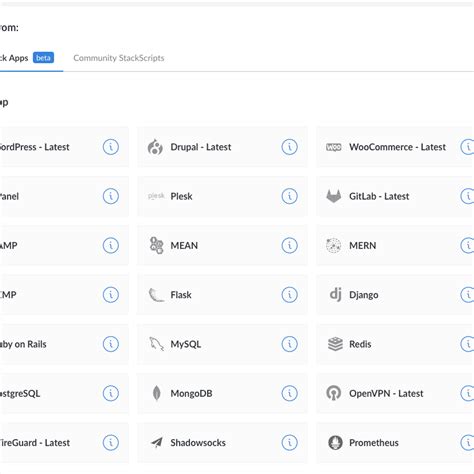Click the "MEAN" label
Viewport: 474px width, 474px height.
point(184,246)
